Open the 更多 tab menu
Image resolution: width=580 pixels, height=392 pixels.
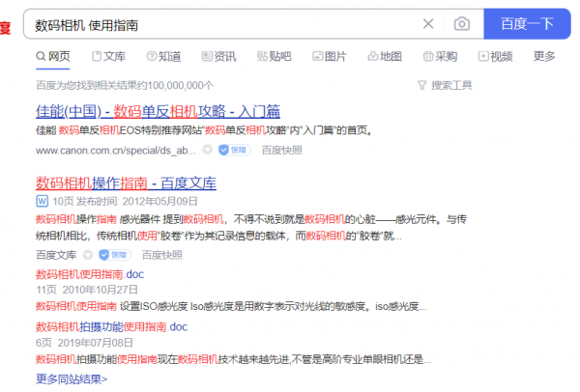point(544,57)
